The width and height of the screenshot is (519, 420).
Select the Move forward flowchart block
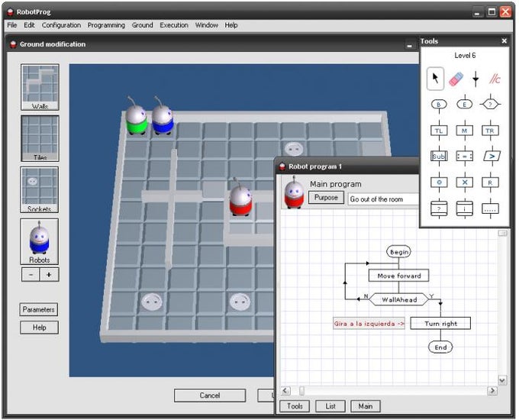tap(399, 276)
